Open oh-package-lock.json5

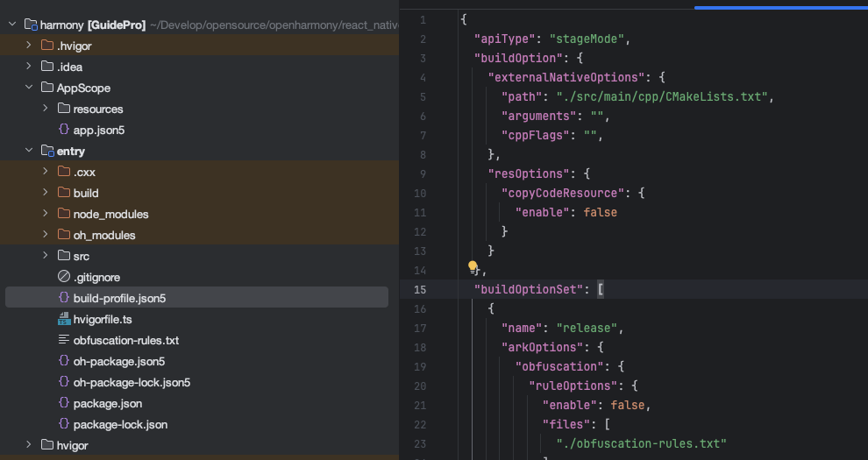pyautogui.click(x=132, y=382)
